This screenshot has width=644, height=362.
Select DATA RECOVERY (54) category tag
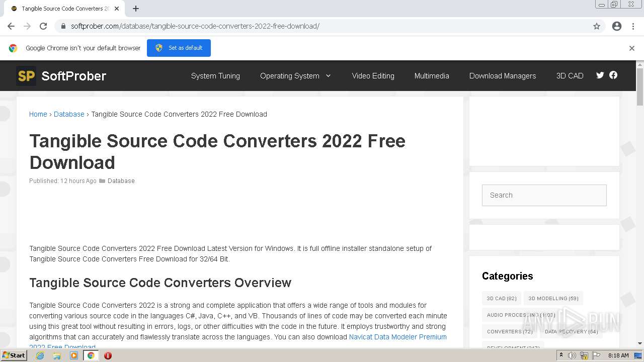click(572, 331)
